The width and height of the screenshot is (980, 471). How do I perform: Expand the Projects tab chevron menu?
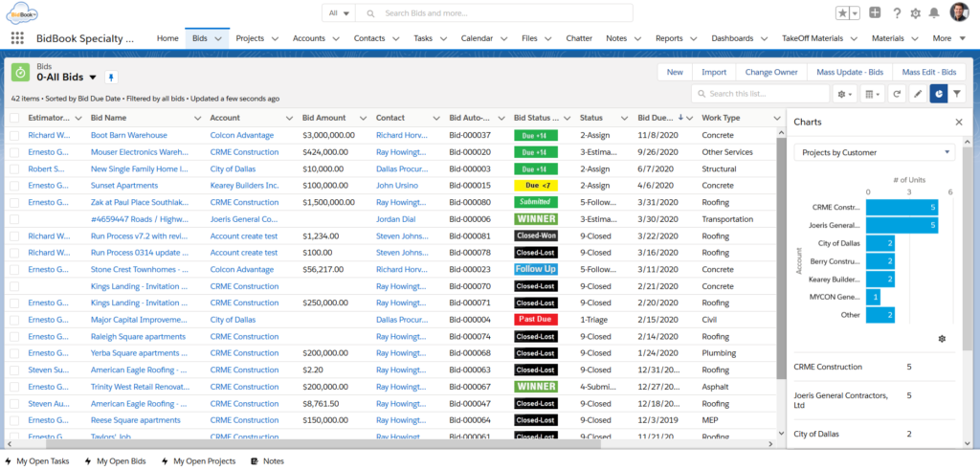point(275,38)
